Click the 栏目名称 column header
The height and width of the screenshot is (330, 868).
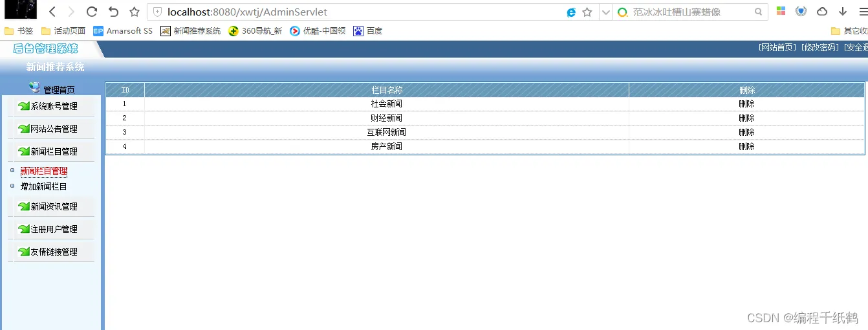coord(387,90)
